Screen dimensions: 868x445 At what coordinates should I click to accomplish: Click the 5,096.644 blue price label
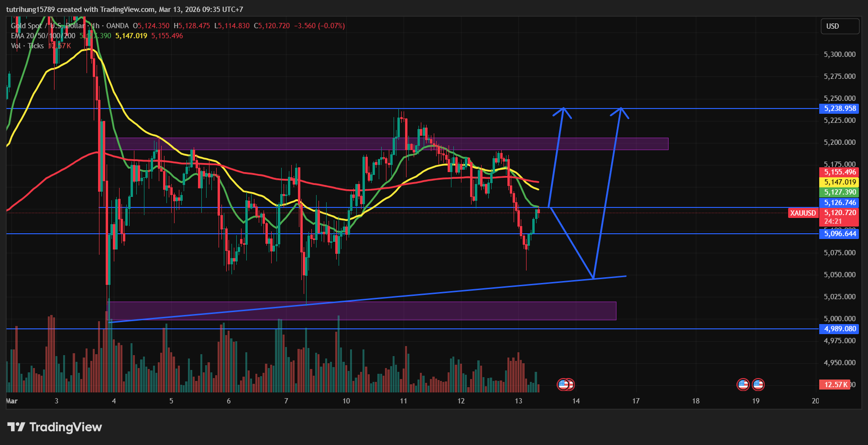coord(840,234)
